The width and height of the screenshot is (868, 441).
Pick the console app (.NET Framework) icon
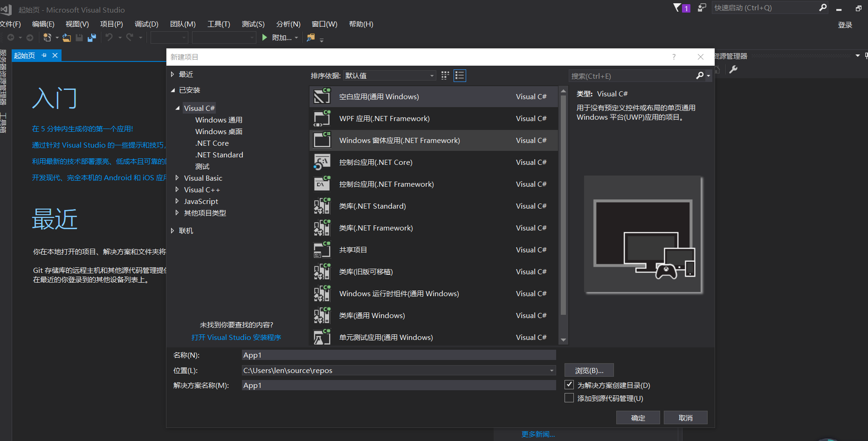pos(322,184)
